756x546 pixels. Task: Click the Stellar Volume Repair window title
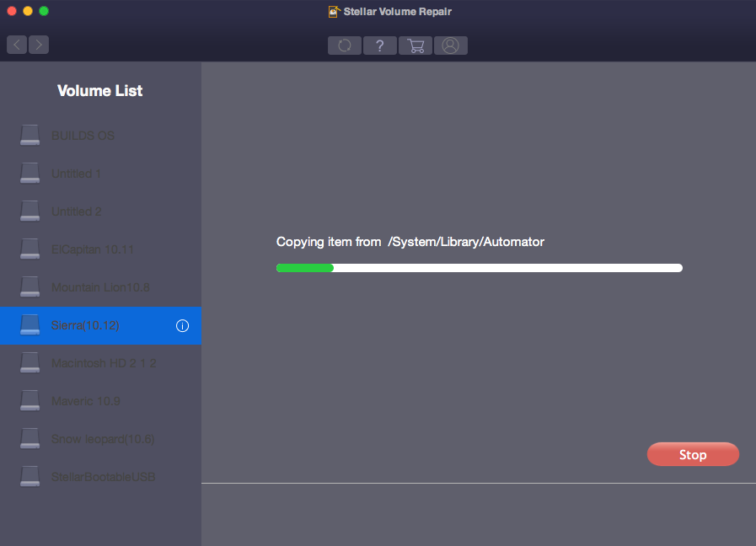point(397,12)
